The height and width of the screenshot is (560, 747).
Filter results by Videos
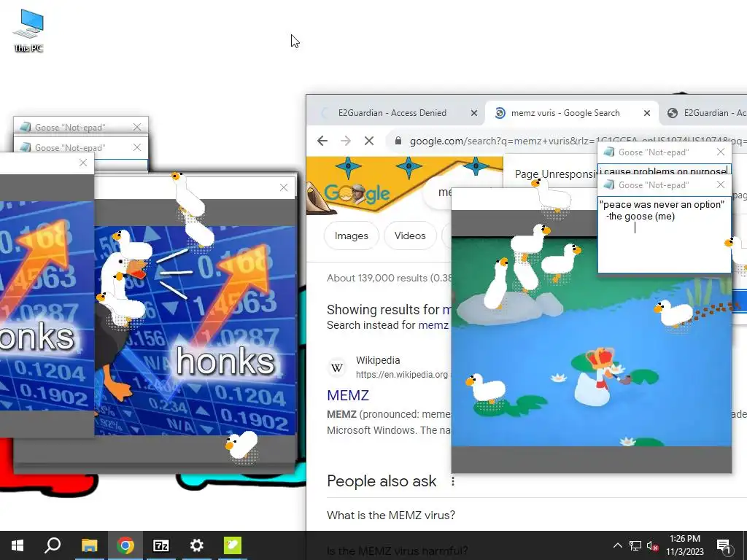410,236
